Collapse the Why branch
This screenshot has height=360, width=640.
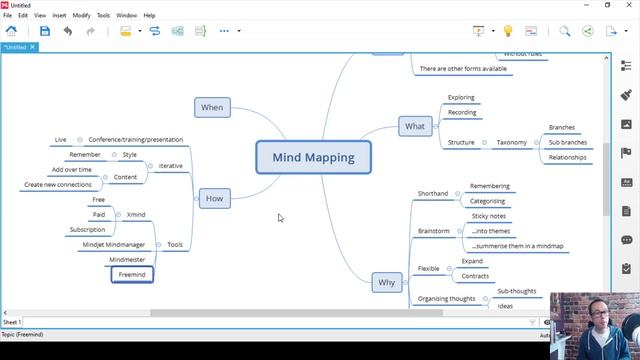tap(405, 282)
